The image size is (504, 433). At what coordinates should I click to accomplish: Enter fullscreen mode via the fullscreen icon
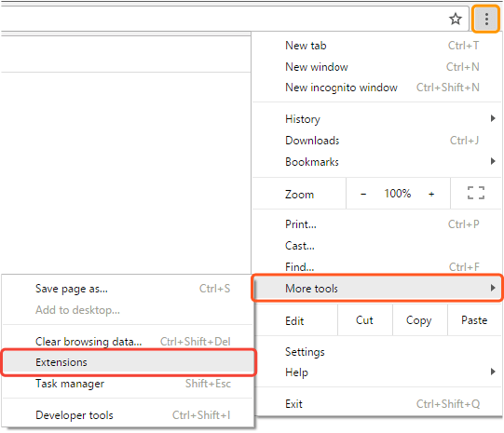pyautogui.click(x=476, y=193)
